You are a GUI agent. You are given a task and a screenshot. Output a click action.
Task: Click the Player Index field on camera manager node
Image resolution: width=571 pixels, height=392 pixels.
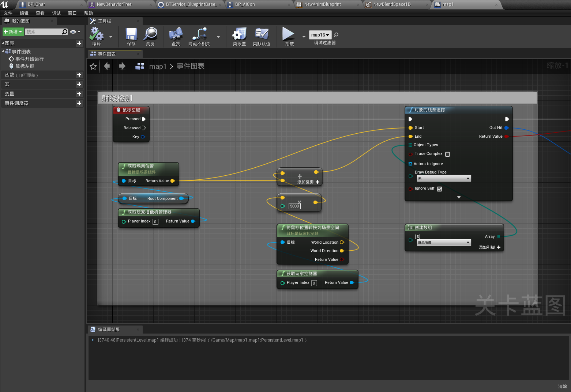(x=155, y=222)
